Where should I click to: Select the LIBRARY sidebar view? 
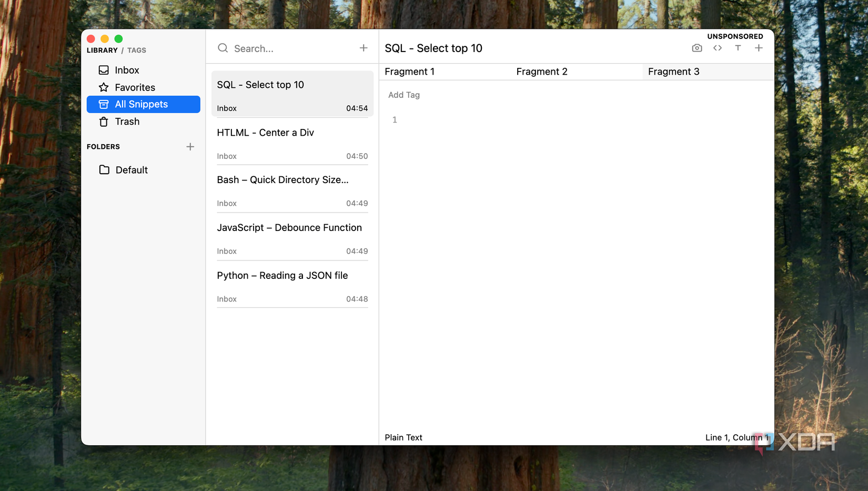(102, 50)
